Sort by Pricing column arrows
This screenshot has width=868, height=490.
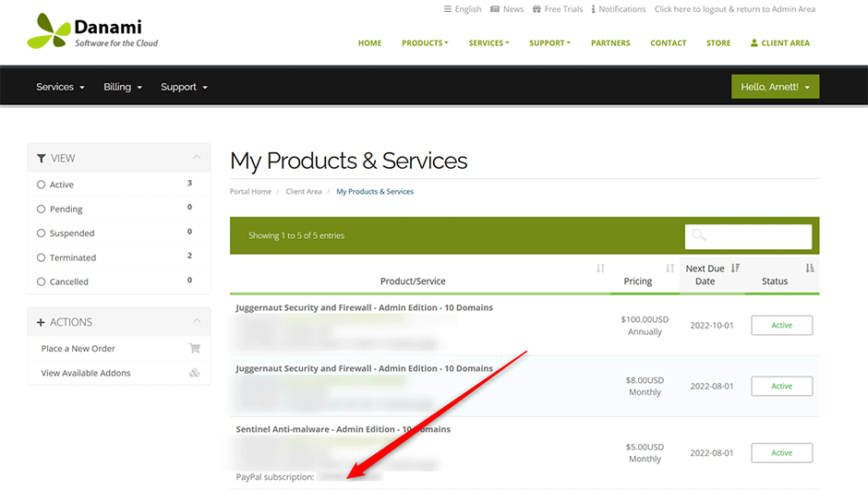click(x=669, y=269)
